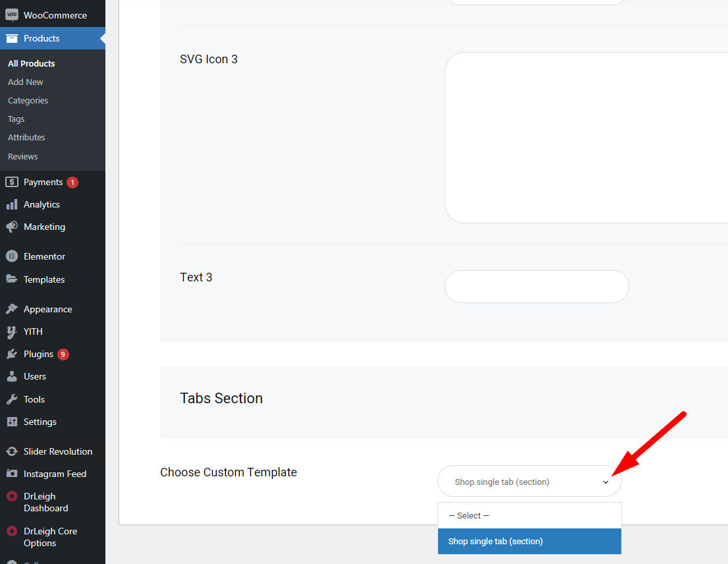
Task: Click the Payments notification badge
Action: tap(72, 183)
